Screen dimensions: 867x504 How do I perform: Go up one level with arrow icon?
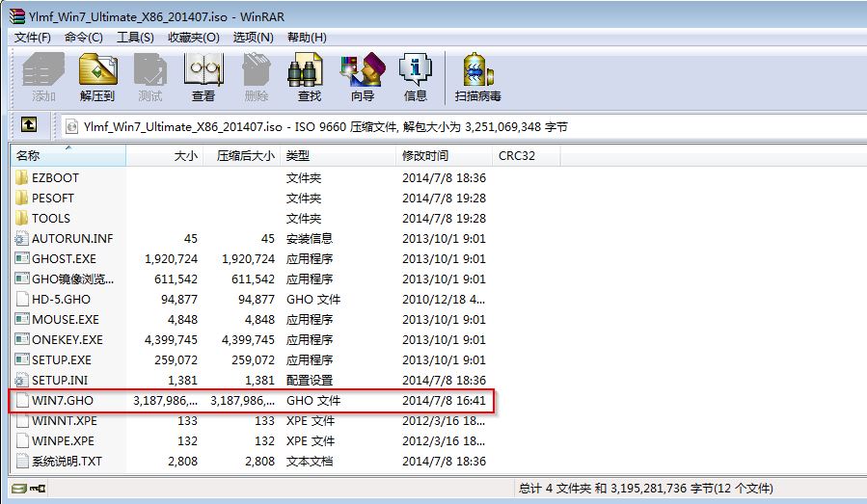tap(29, 124)
